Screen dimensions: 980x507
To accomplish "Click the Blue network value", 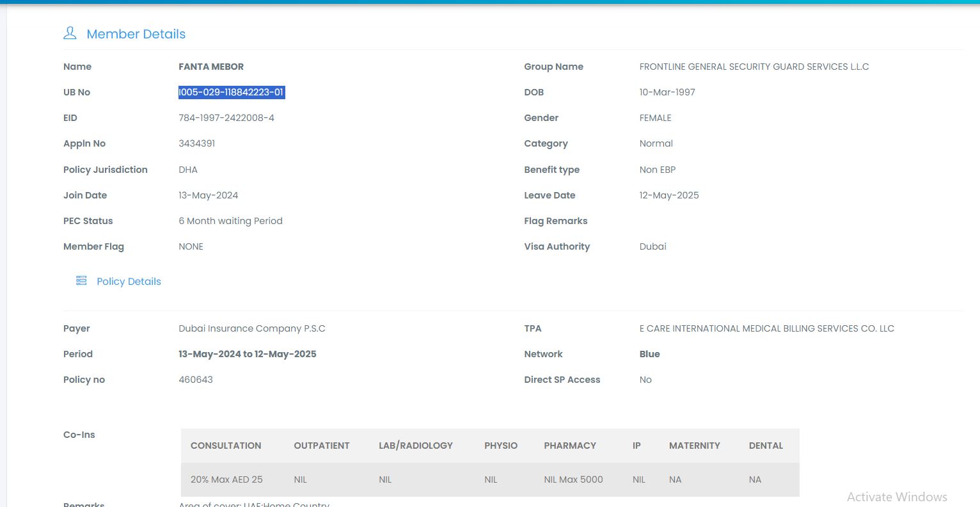I will coord(649,354).
